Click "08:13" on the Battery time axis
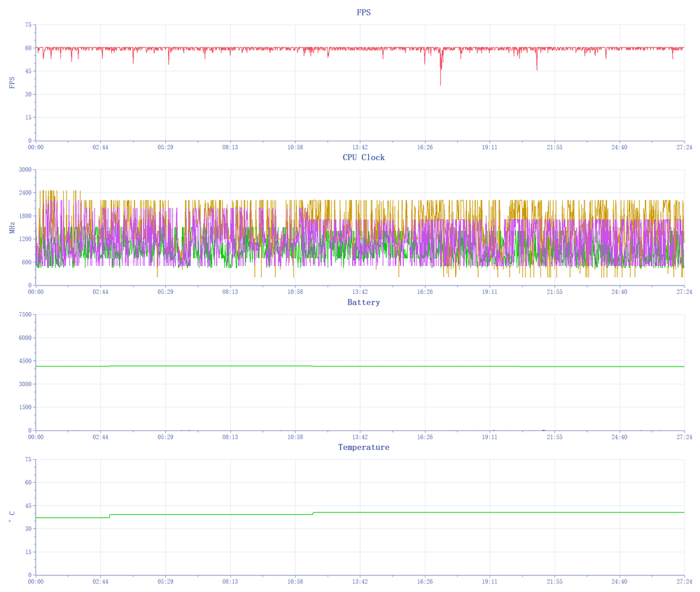 click(230, 437)
